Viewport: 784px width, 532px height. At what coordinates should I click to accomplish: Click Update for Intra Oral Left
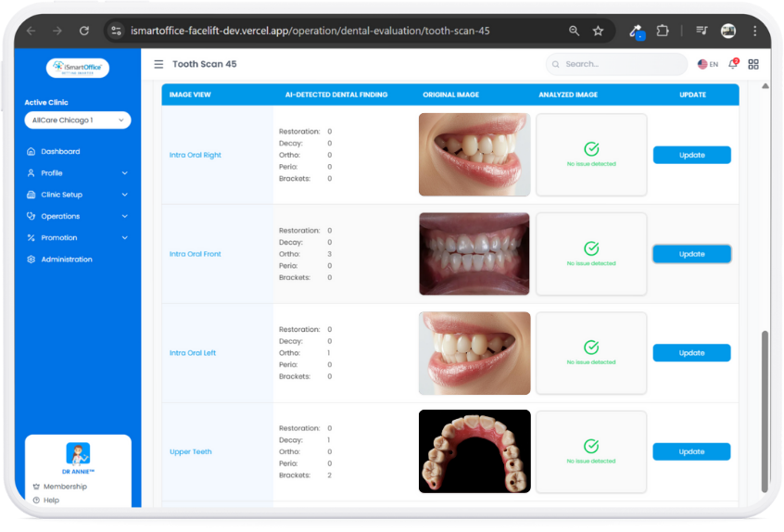(x=691, y=353)
